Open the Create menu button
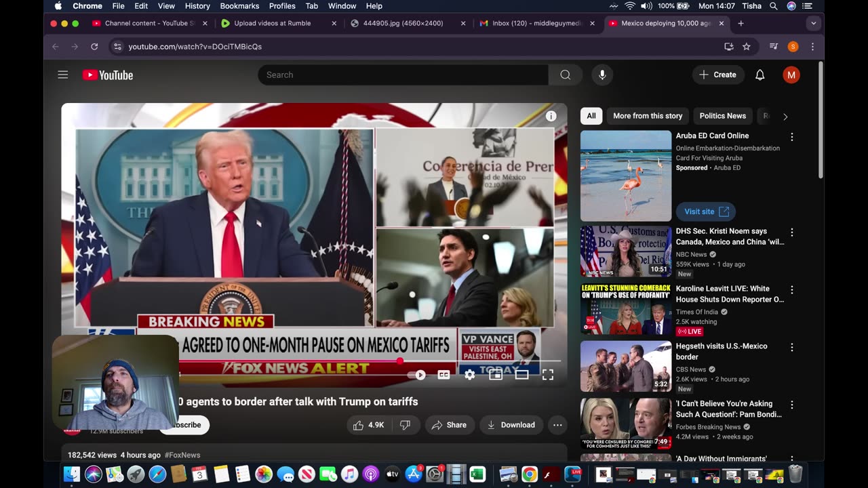The height and width of the screenshot is (488, 868). point(718,75)
